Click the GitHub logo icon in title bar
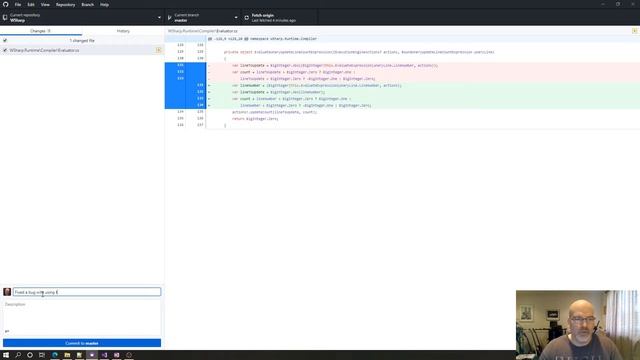This screenshot has height=360, width=640. 5,4
